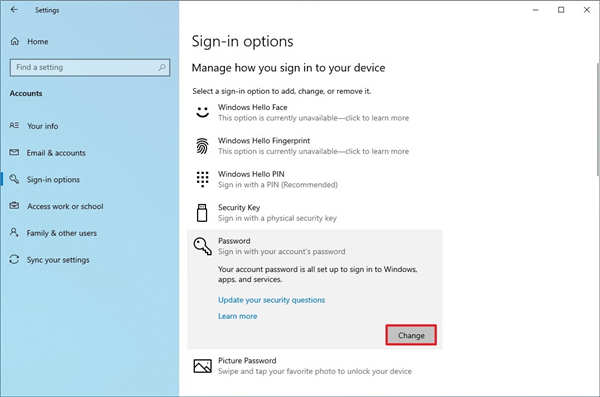Click the magnifier icon in search box
Screen dimensions: 600x397
pos(162,67)
